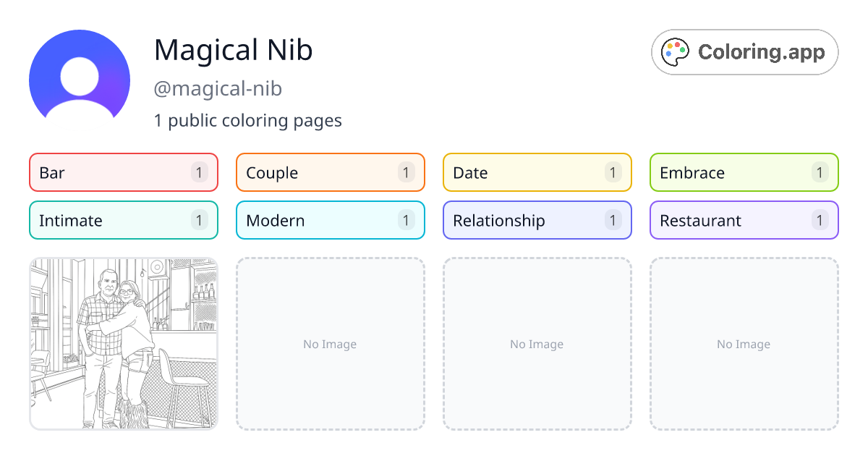Click the "Magical Nib" profile name
The image size is (868, 456).
tap(234, 51)
